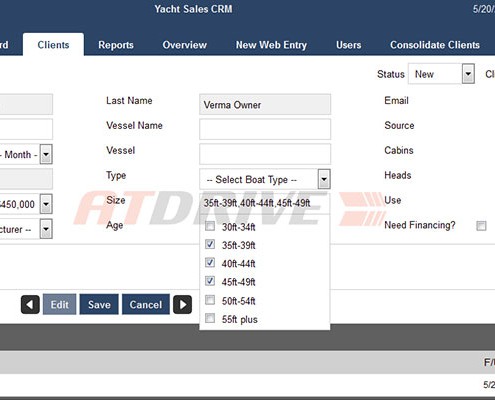Click the Save button
The image size is (495, 400).
(99, 304)
